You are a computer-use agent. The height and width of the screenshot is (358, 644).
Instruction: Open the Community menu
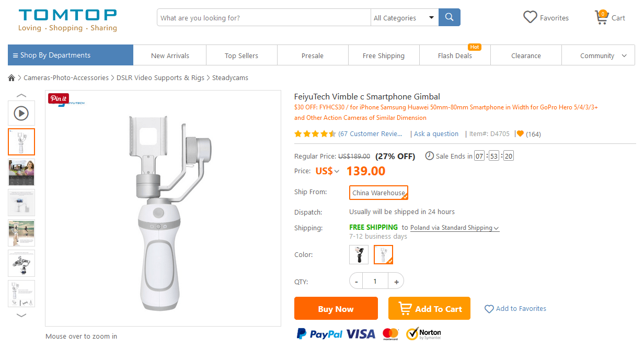coord(603,55)
